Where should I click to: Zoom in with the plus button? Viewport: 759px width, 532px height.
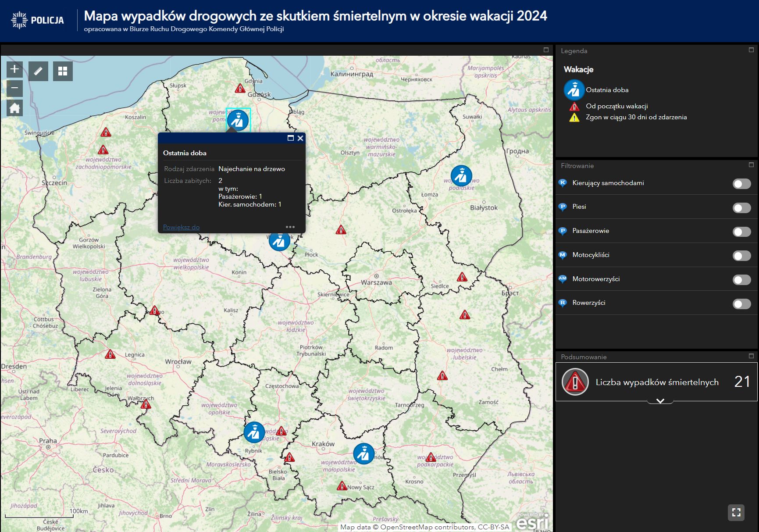[14, 69]
